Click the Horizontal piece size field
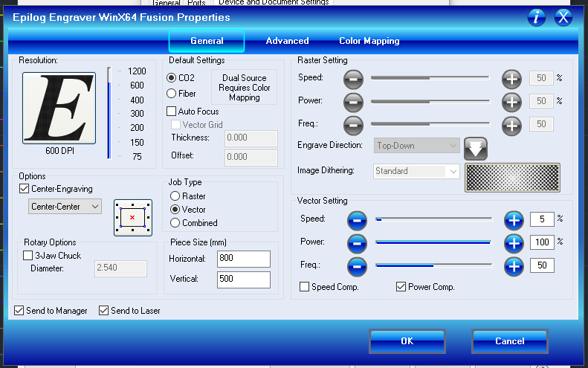This screenshot has height=368, width=588. [244, 259]
